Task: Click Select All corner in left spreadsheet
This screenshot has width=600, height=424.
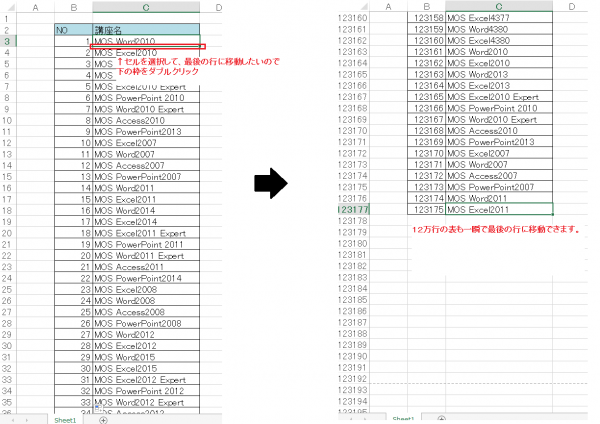Action: [x=10, y=7]
